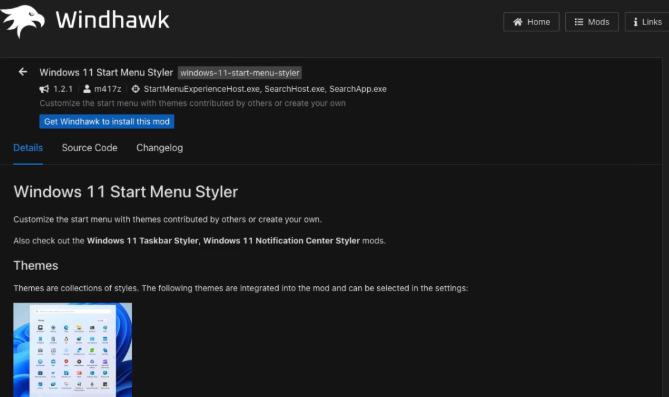Select the Details tab
Image resolution: width=669 pixels, height=397 pixels.
coord(28,148)
